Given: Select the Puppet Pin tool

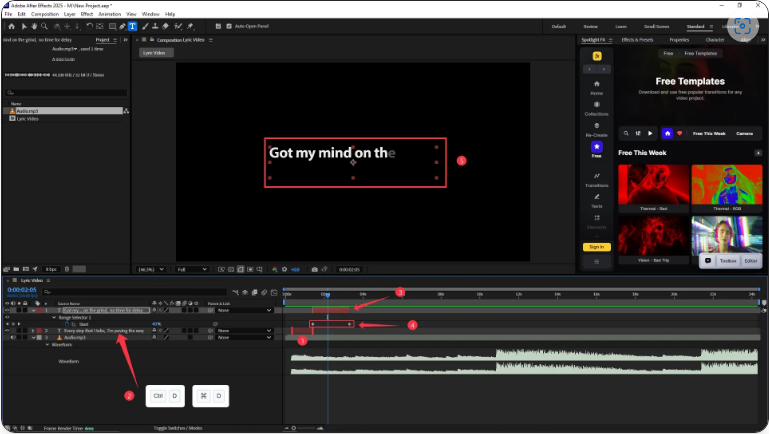Looking at the screenshot, I should coord(190,26).
